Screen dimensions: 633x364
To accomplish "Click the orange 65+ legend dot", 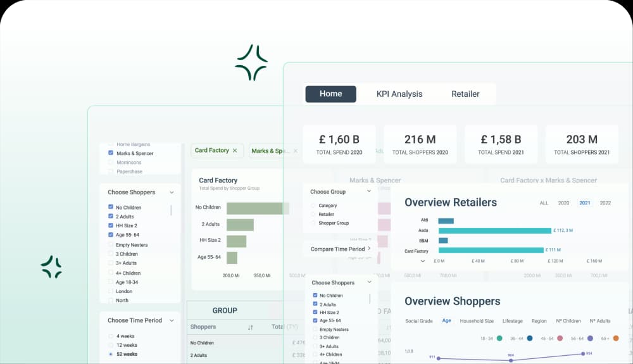I will tap(616, 338).
